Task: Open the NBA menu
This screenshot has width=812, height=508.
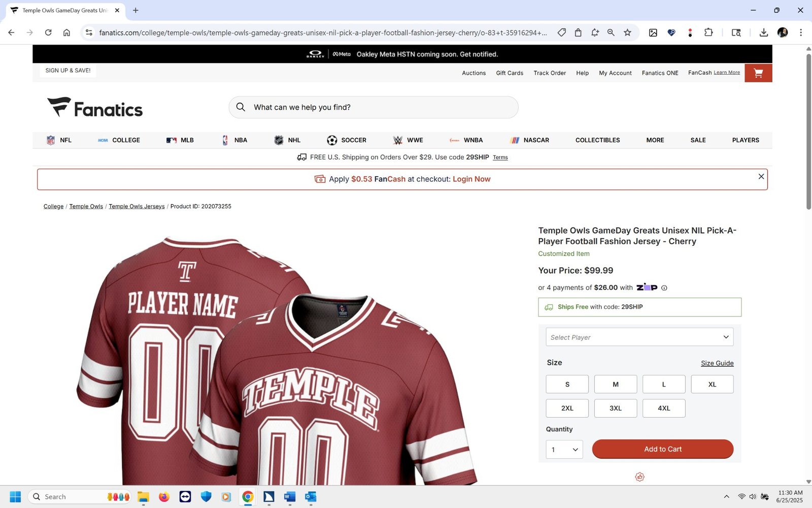Action: coord(234,140)
